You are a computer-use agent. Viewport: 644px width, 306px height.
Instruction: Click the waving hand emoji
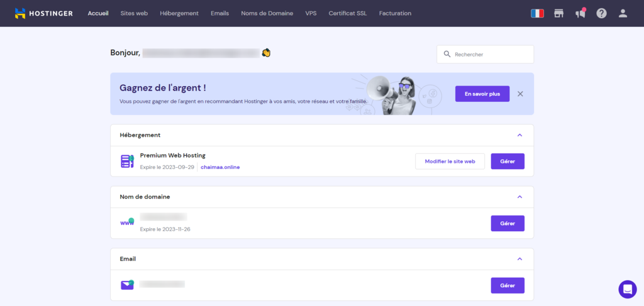pos(266,53)
